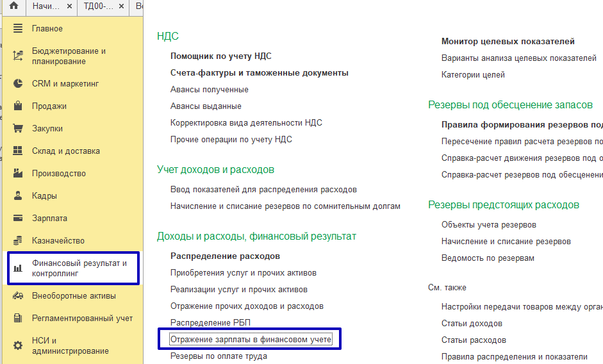This screenshot has width=603, height=364.
Task: Click the Кадры person icon
Action: [x=18, y=196]
